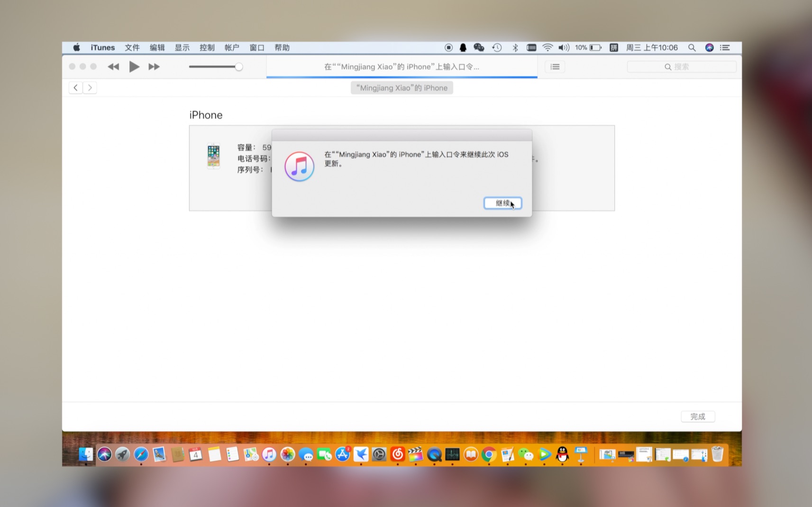Open QuickTime Player from the Dock

pos(434,454)
